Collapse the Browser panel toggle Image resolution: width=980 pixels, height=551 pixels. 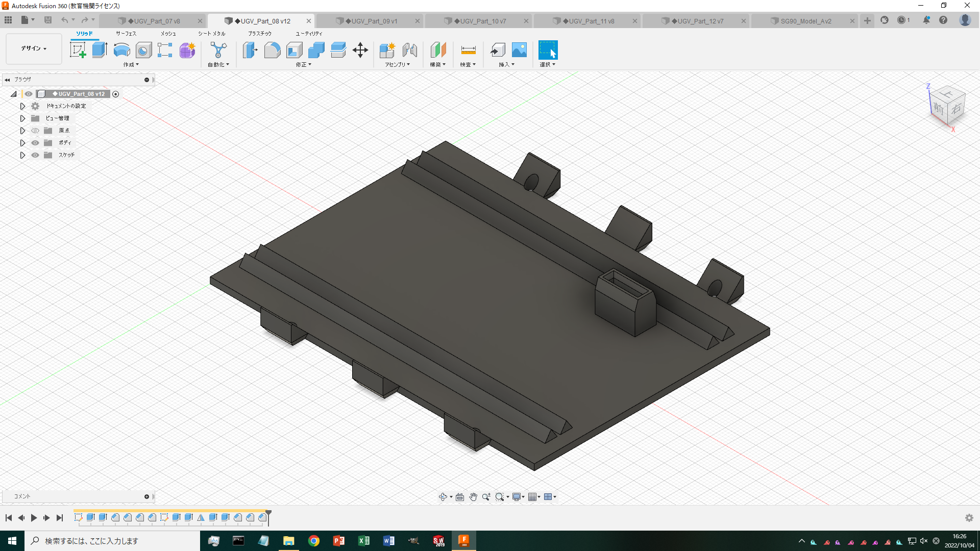[7, 80]
